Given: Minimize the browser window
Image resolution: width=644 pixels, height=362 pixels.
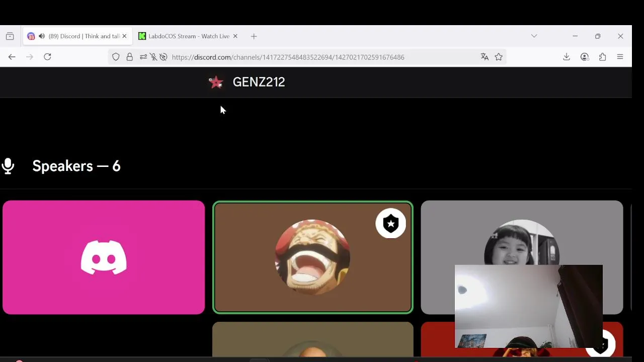Looking at the screenshot, I should [575, 36].
